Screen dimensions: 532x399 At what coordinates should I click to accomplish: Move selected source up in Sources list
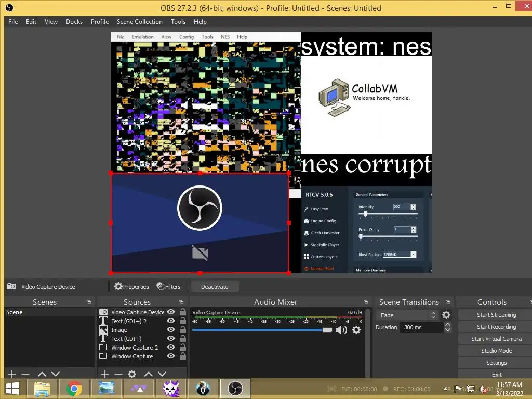(x=149, y=374)
